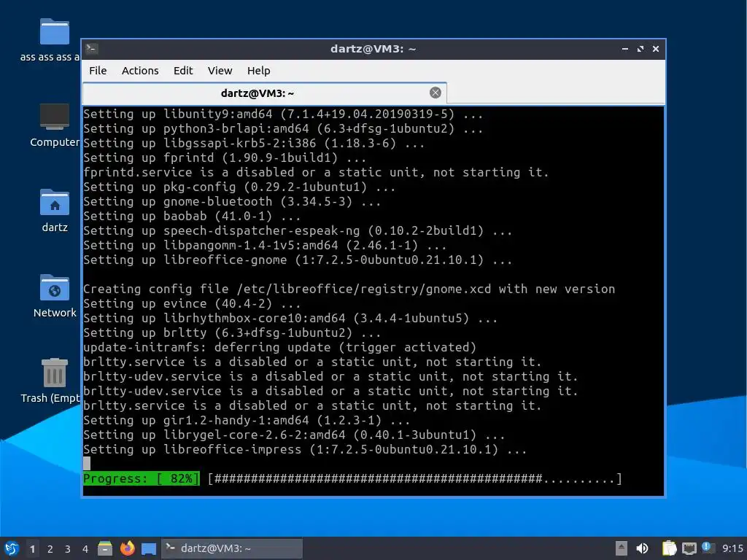Click 'update-initramfs: deferring update' line
This screenshot has height=560, width=747.
(x=279, y=348)
